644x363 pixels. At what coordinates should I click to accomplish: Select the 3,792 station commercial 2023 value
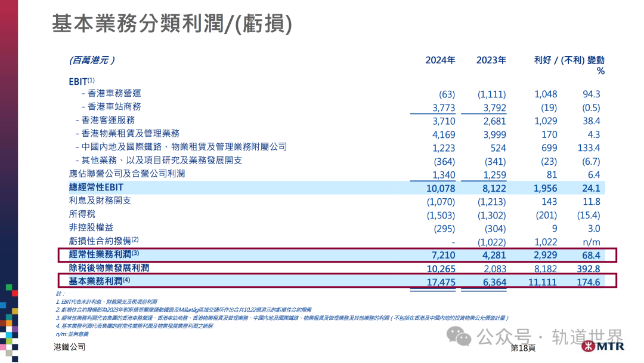tap(495, 108)
